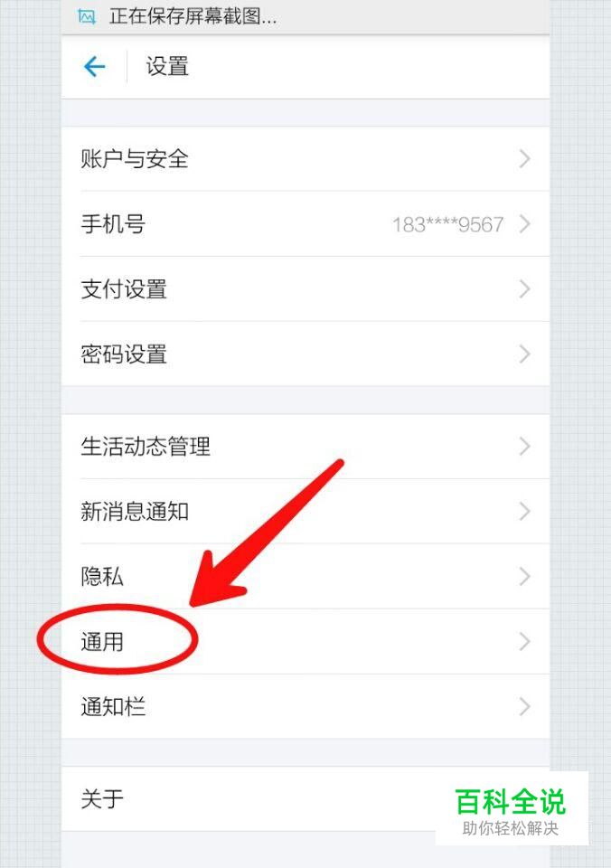Open 生活动态管理 settings
The image size is (611, 868).
pos(305,446)
